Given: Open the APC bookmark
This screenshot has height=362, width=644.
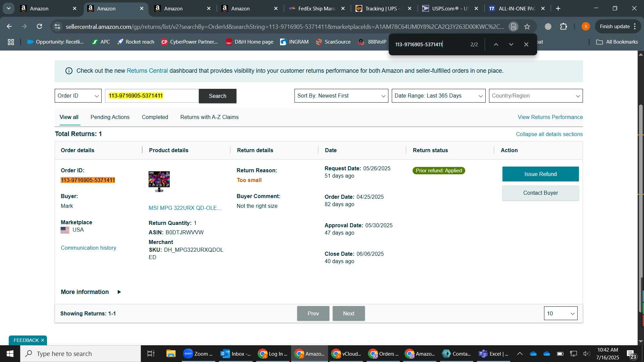Looking at the screenshot, I should [x=101, y=42].
